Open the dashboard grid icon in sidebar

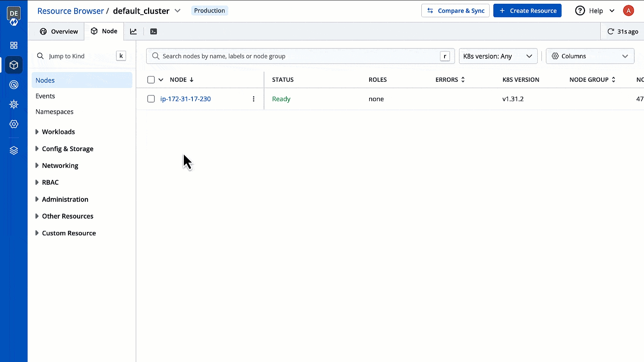(14, 45)
